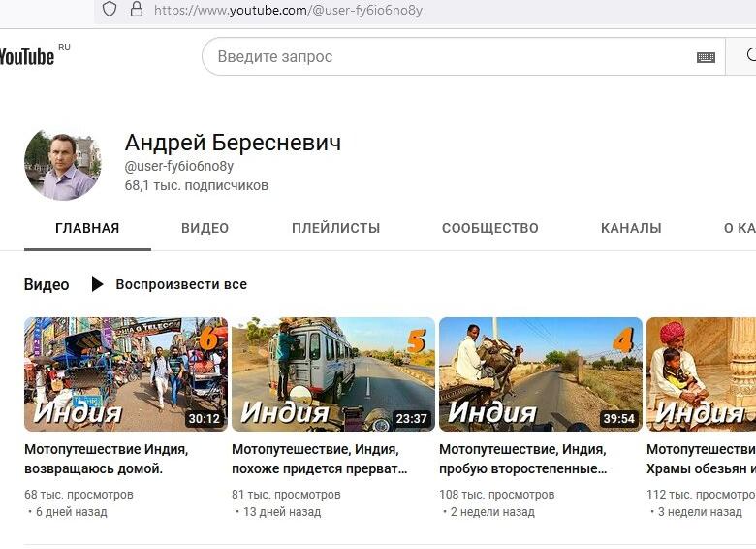Open the ПЛЕЙЛИСТЫ tab
This screenshot has height=549, width=756.
[x=336, y=228]
